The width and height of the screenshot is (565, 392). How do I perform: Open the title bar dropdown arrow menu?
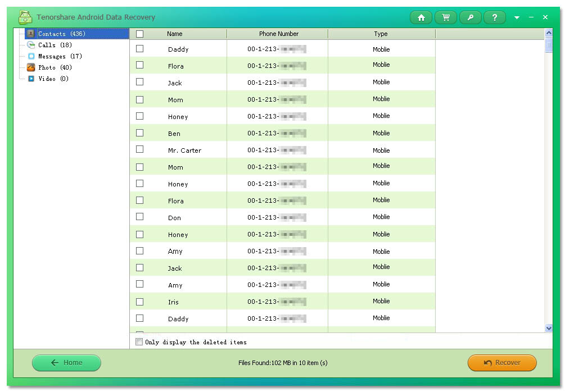517,17
